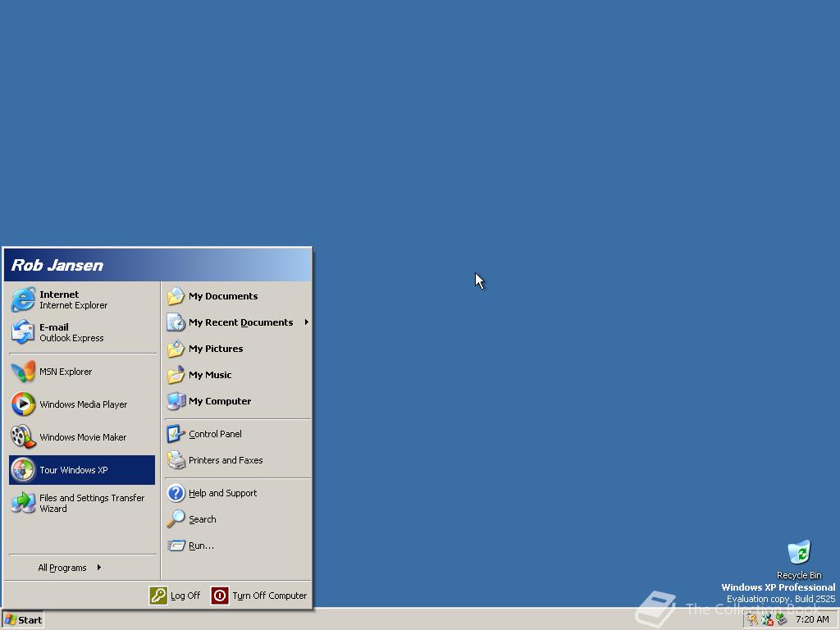The width and height of the screenshot is (840, 630).
Task: Open Control Panel
Action: click(x=238, y=434)
